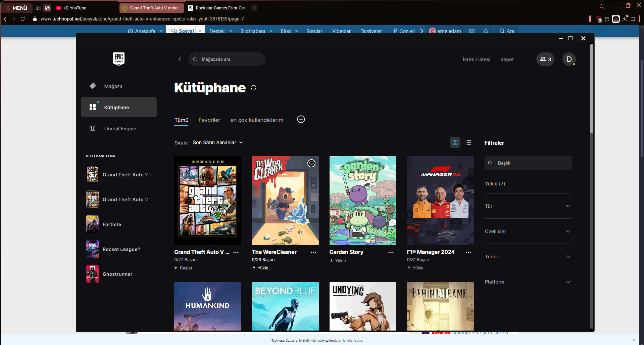Open Anasayfa in Technopat navigation
Image resolution: width=644 pixels, height=345 pixels.
tap(142, 31)
